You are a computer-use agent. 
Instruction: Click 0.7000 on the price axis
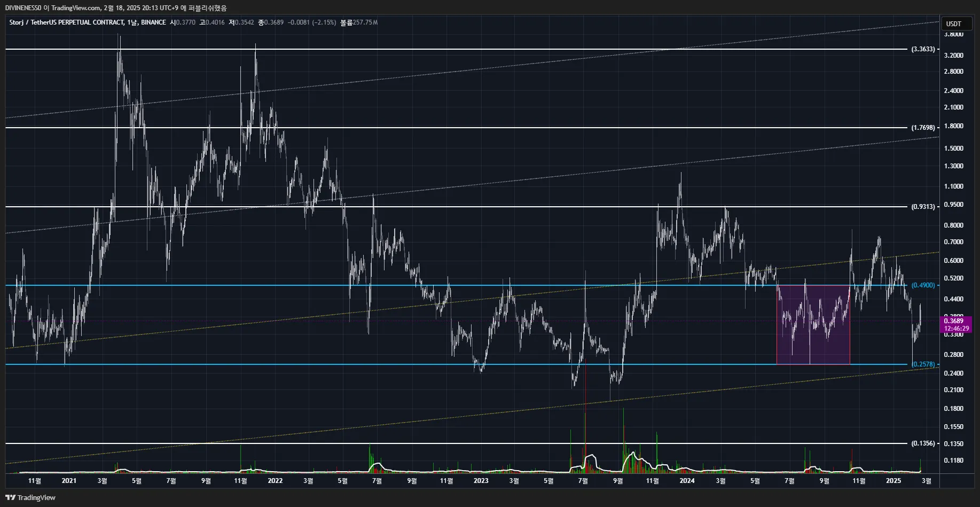[x=953, y=242]
